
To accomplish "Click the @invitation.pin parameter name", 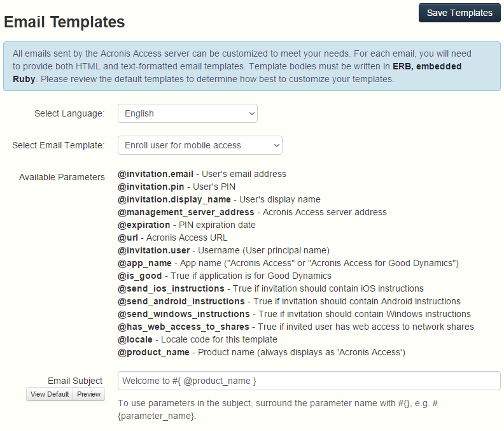I will (x=151, y=187).
